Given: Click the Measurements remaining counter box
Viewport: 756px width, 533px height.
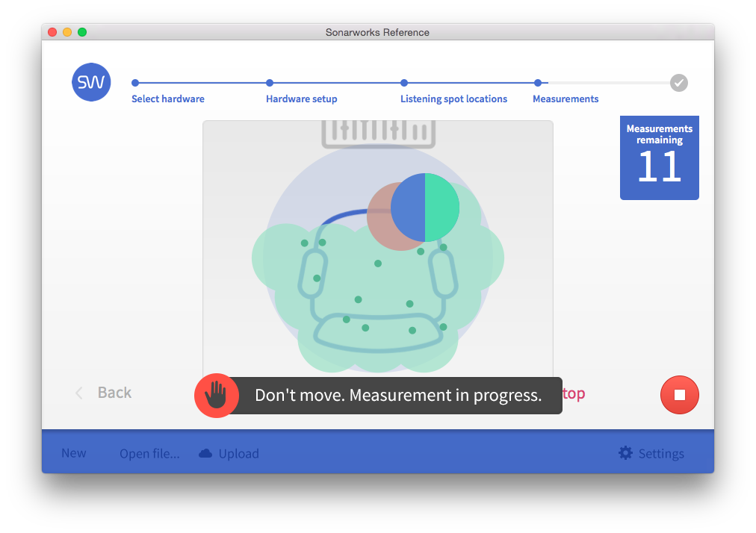Looking at the screenshot, I should click(x=659, y=158).
